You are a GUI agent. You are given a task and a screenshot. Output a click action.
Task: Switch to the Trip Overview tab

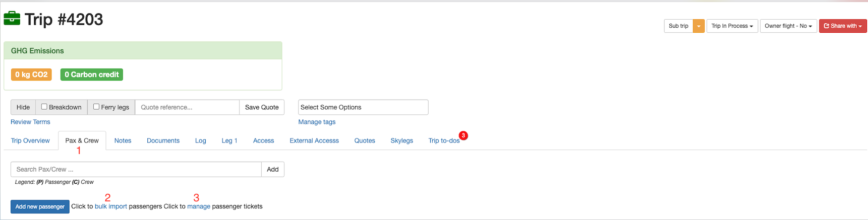(x=30, y=141)
